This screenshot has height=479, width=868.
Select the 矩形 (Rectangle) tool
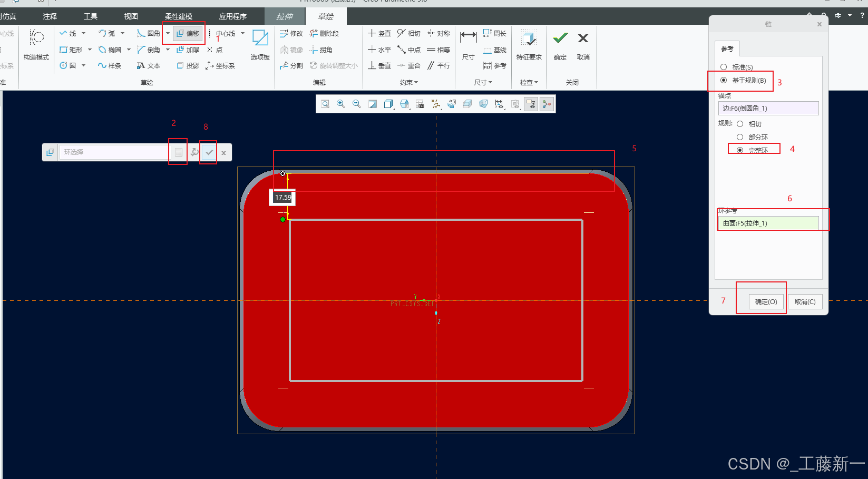71,50
